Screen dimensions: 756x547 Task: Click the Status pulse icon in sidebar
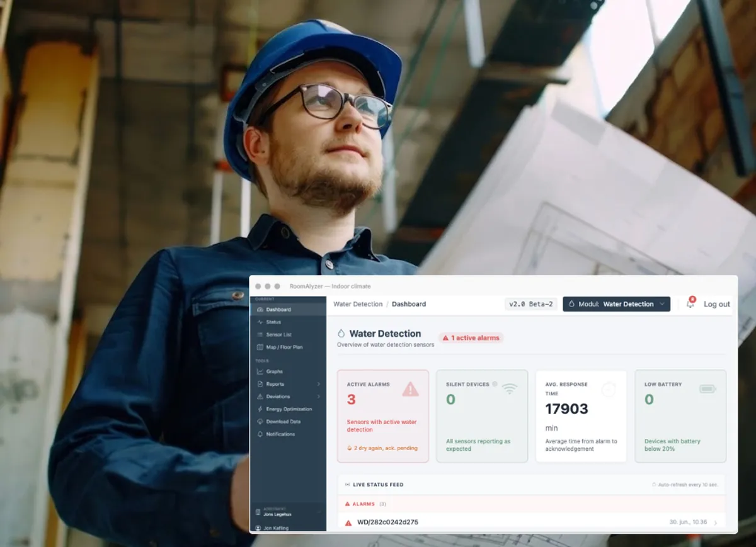260,322
